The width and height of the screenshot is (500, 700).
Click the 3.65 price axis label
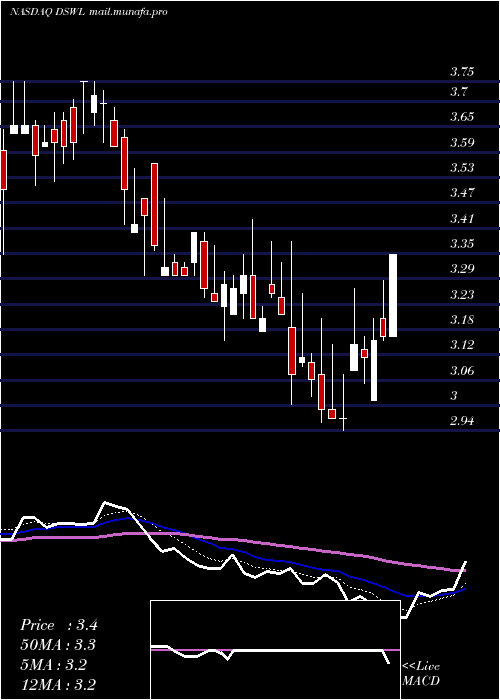coord(462,117)
